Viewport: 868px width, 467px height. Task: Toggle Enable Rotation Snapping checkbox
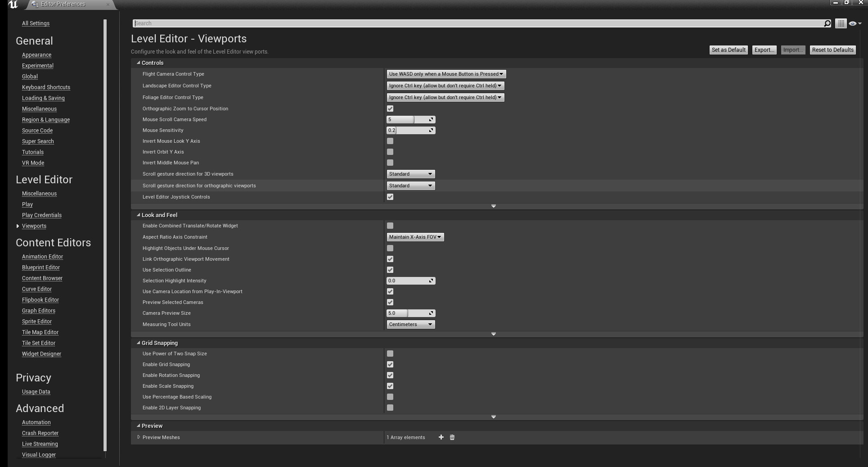[x=390, y=375]
